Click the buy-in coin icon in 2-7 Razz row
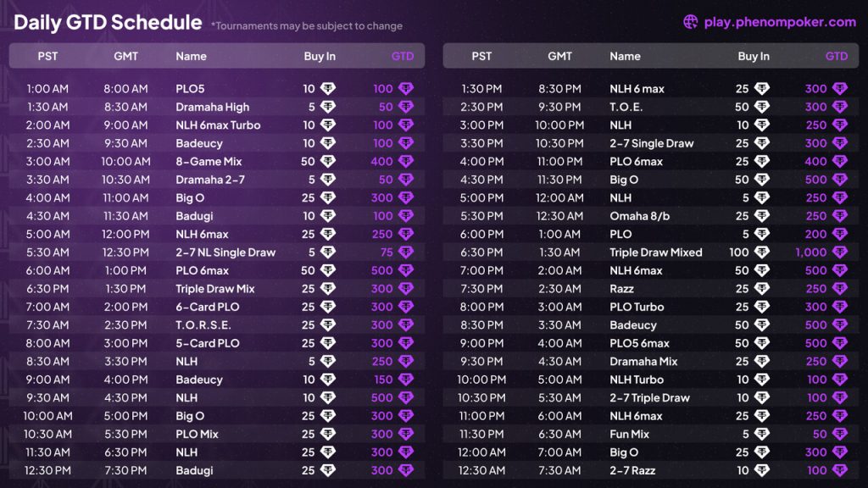The width and height of the screenshot is (868, 488). (x=762, y=471)
